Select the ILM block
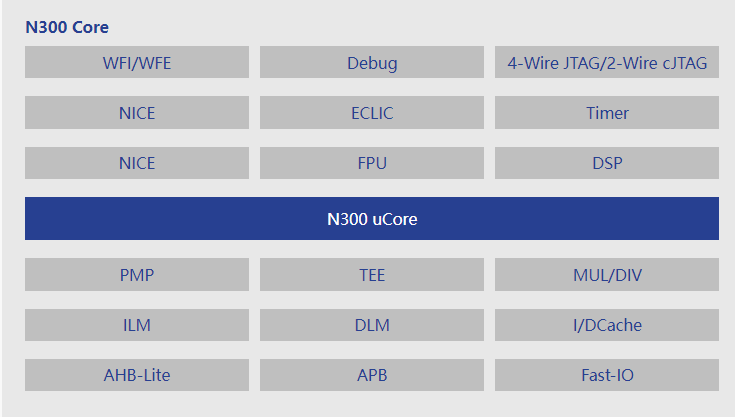 [x=137, y=325]
